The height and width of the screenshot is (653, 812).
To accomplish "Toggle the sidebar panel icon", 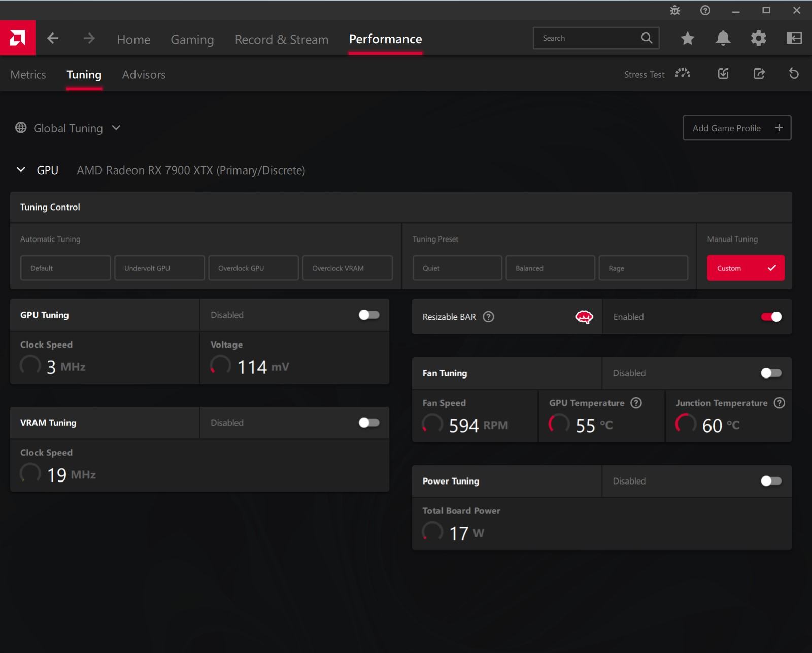I will [x=794, y=38].
